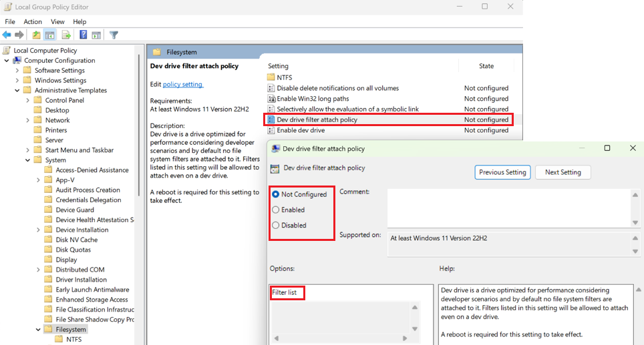Open the policy setting link

[x=183, y=84]
